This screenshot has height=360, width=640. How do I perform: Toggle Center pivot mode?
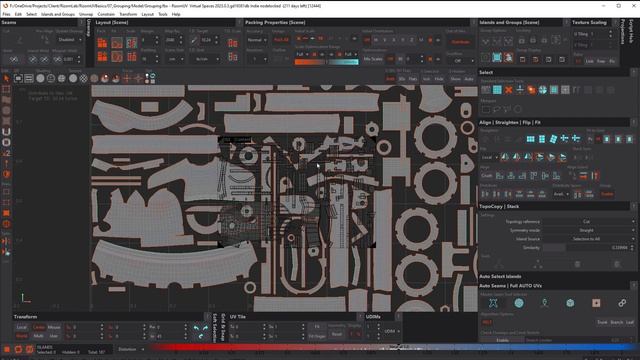[x=39, y=327]
